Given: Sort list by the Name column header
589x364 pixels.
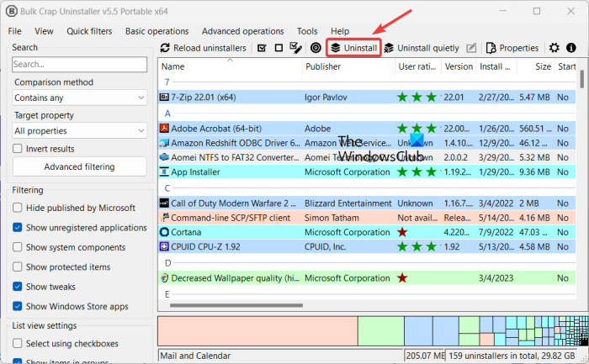Looking at the screenshot, I should (230, 66).
